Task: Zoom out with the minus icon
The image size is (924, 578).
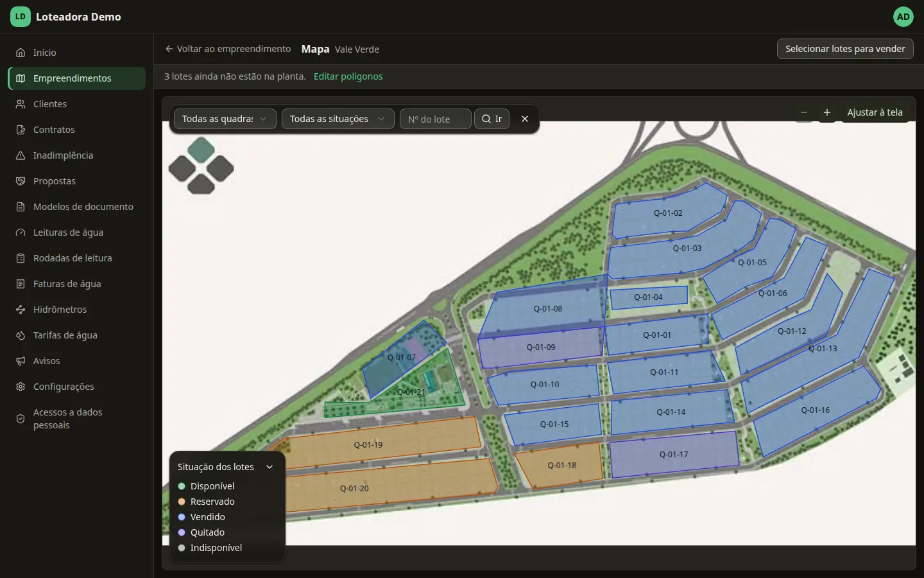Action: 804,112
